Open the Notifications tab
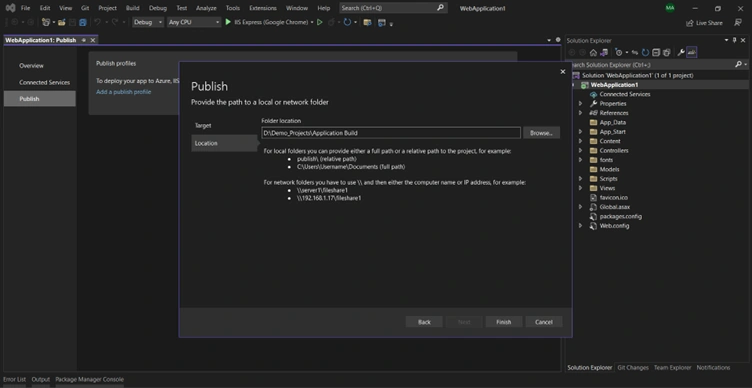This screenshot has width=752, height=388. (713, 367)
